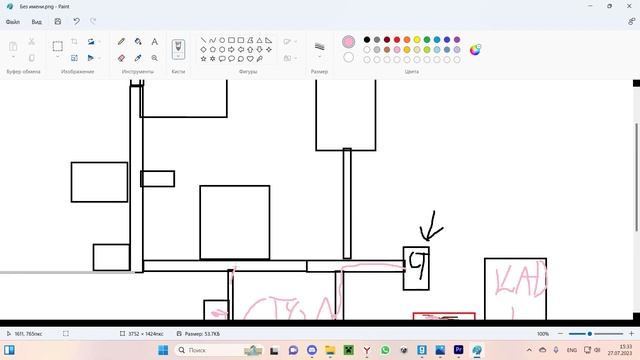
Task: Select the Heart shape
Action: point(250,59)
